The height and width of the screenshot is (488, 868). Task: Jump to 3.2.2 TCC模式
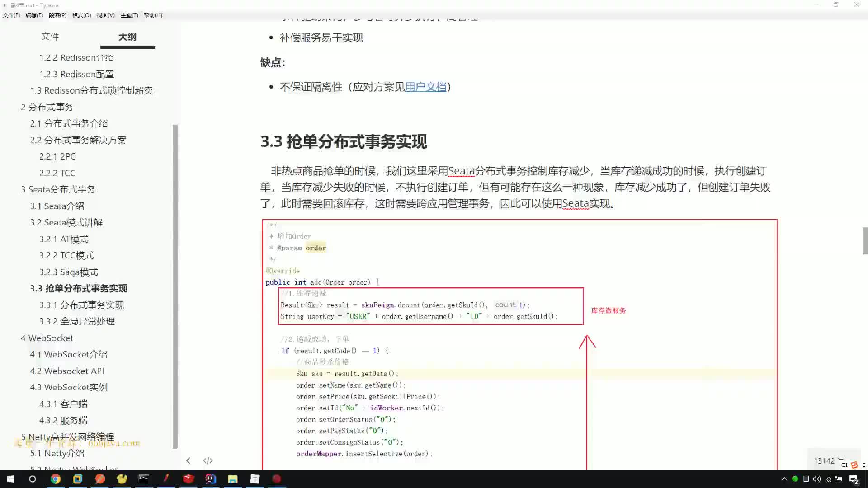[66, 255]
